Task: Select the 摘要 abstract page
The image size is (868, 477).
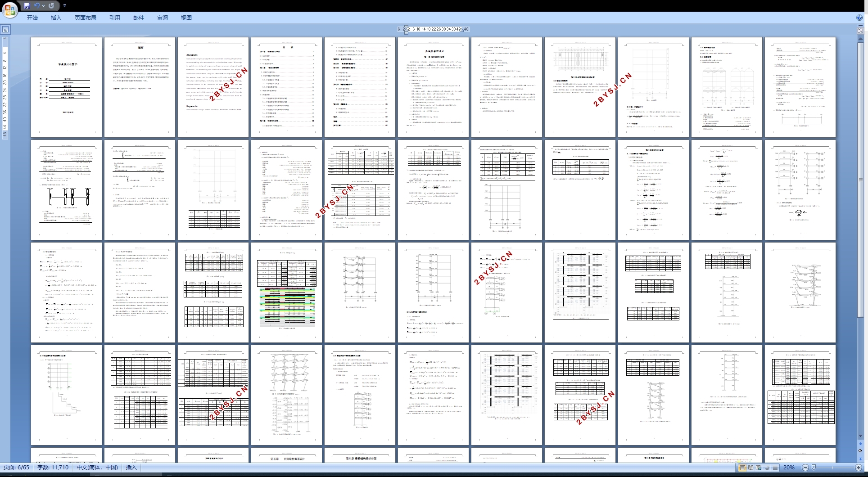Action: pyautogui.click(x=140, y=87)
